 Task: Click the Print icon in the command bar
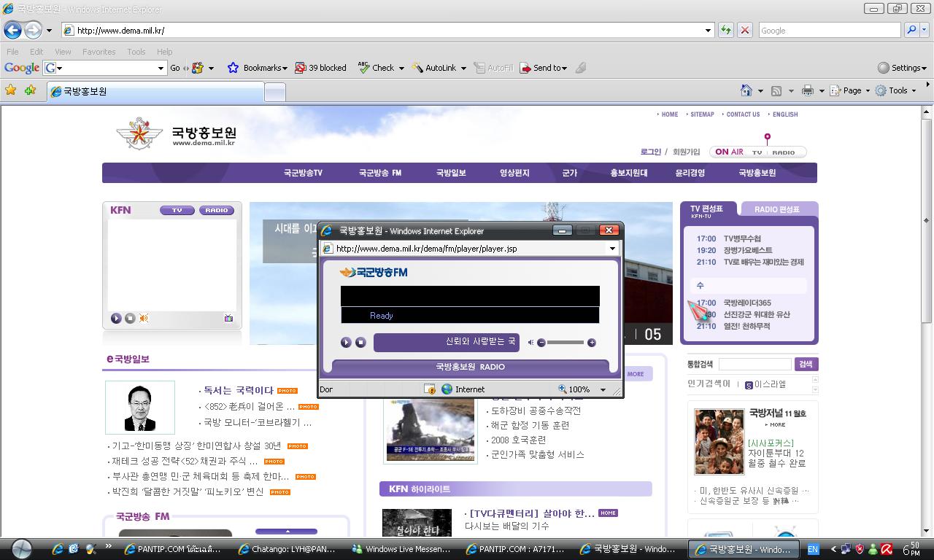click(x=807, y=90)
